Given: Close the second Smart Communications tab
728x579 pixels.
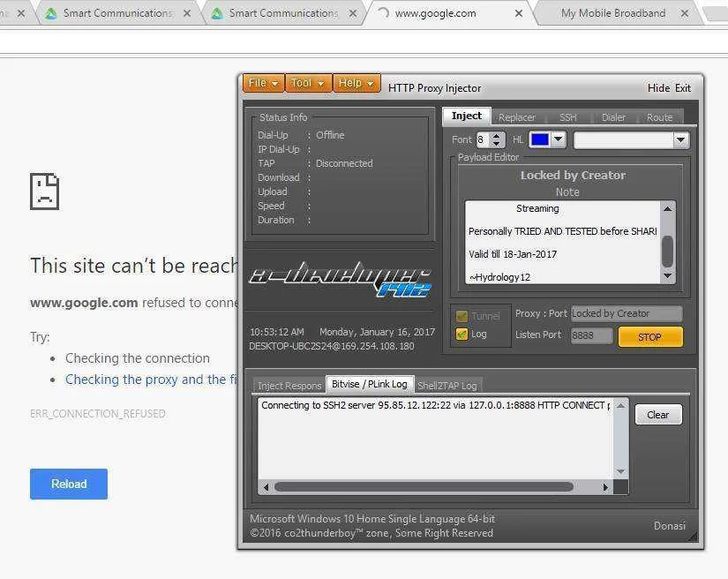Looking at the screenshot, I should pos(353,13).
